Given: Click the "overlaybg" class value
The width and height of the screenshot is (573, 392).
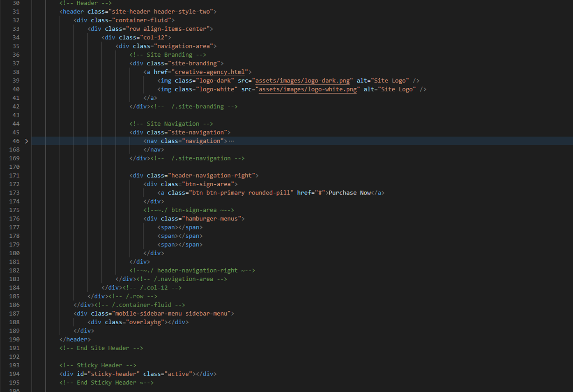Looking at the screenshot, I should [145, 322].
